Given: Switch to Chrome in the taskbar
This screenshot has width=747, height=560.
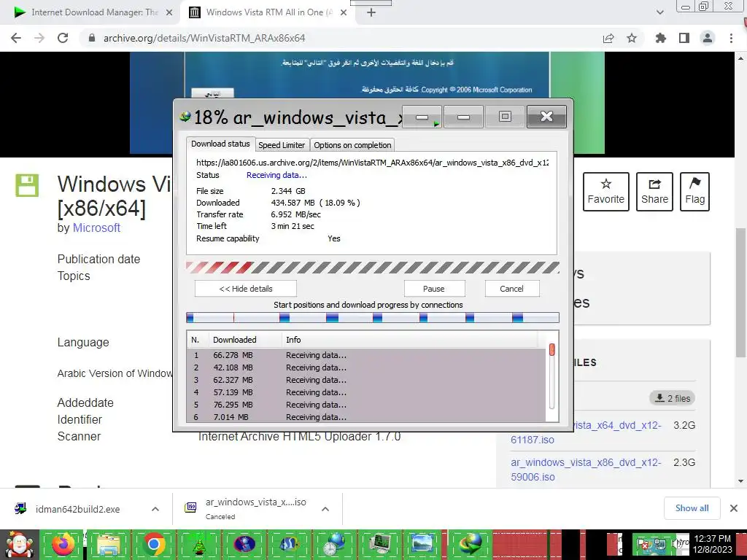Looking at the screenshot, I should tap(154, 544).
